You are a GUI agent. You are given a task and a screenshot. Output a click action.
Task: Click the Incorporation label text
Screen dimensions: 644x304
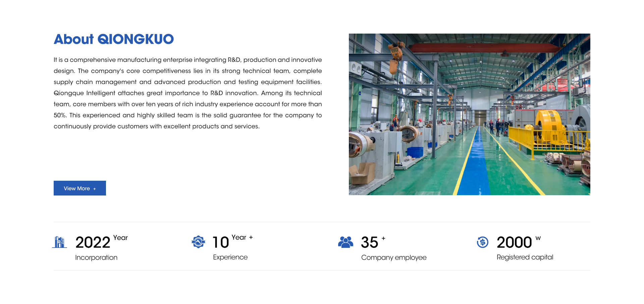96,258
